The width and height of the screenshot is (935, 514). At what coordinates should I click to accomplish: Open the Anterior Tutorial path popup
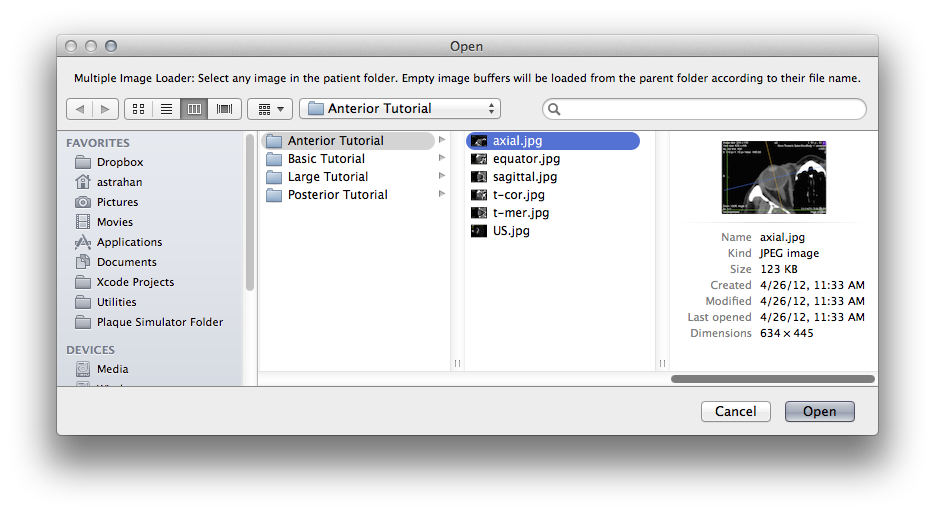400,109
